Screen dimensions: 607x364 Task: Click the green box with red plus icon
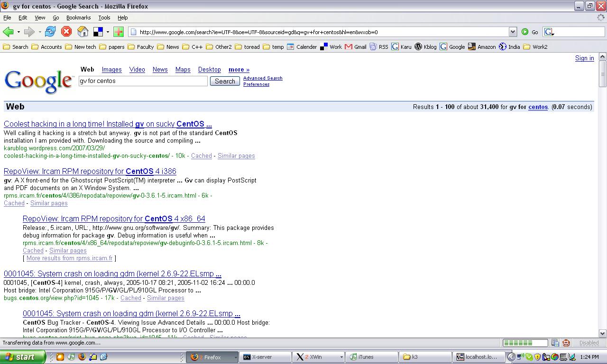[x=119, y=32]
